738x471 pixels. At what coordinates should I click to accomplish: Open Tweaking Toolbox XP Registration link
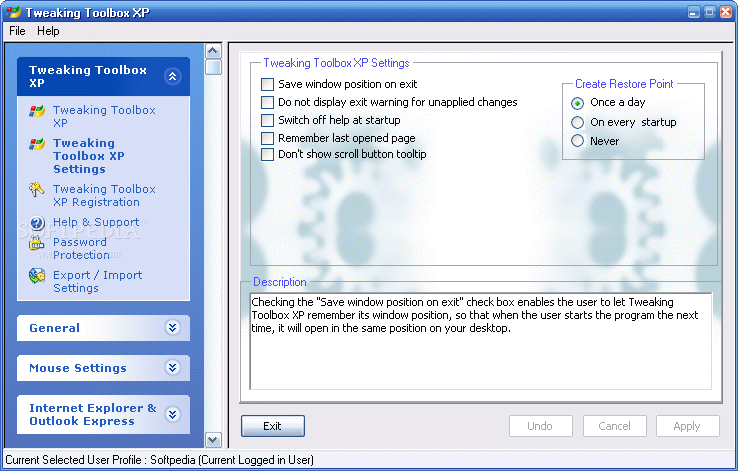click(x=104, y=195)
